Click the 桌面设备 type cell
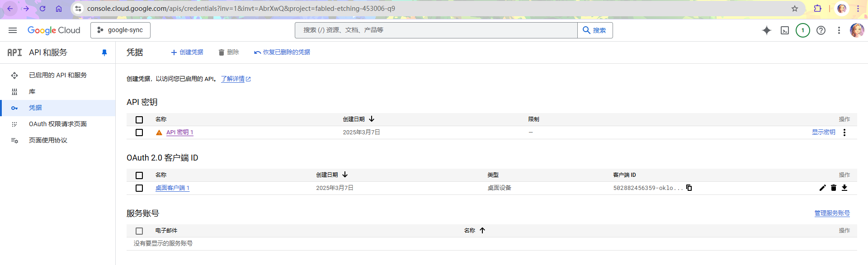This screenshot has height=265, width=868. 499,188
